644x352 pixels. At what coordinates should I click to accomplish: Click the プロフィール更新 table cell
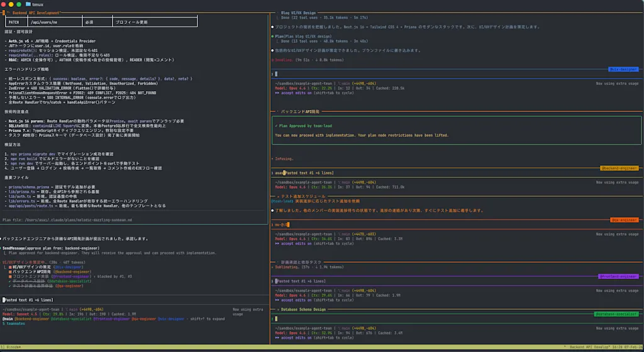155,22
